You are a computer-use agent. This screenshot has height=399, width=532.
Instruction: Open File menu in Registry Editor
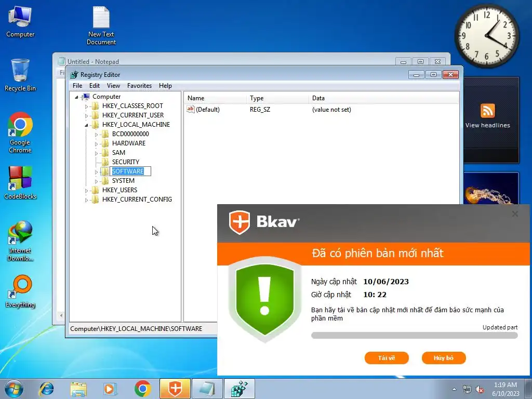[x=77, y=86]
